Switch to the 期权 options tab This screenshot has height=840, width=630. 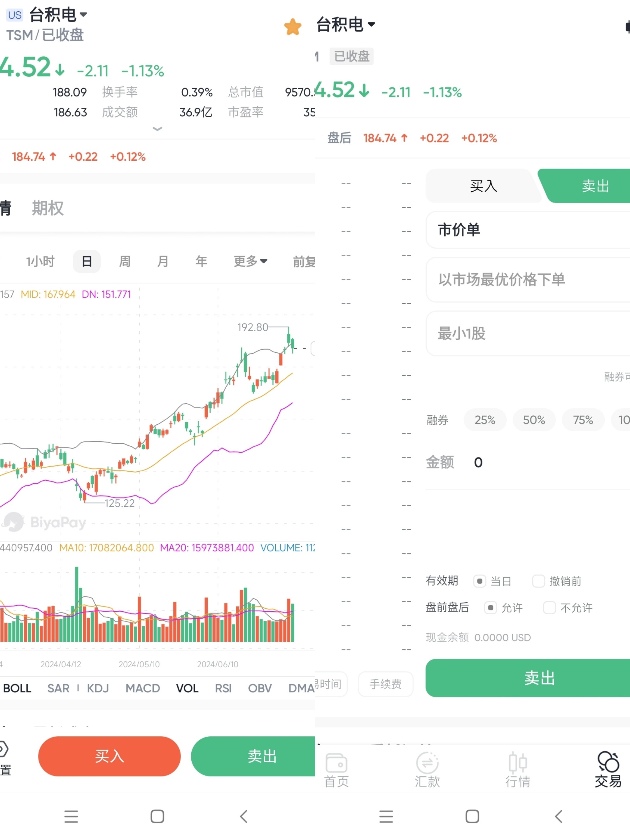tap(48, 208)
